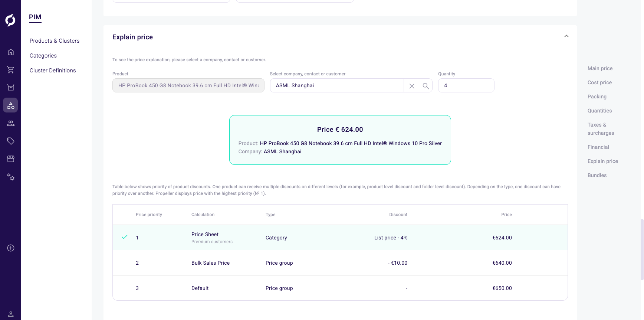
Task: Open Cluster Definitions menu item
Action: (53, 71)
